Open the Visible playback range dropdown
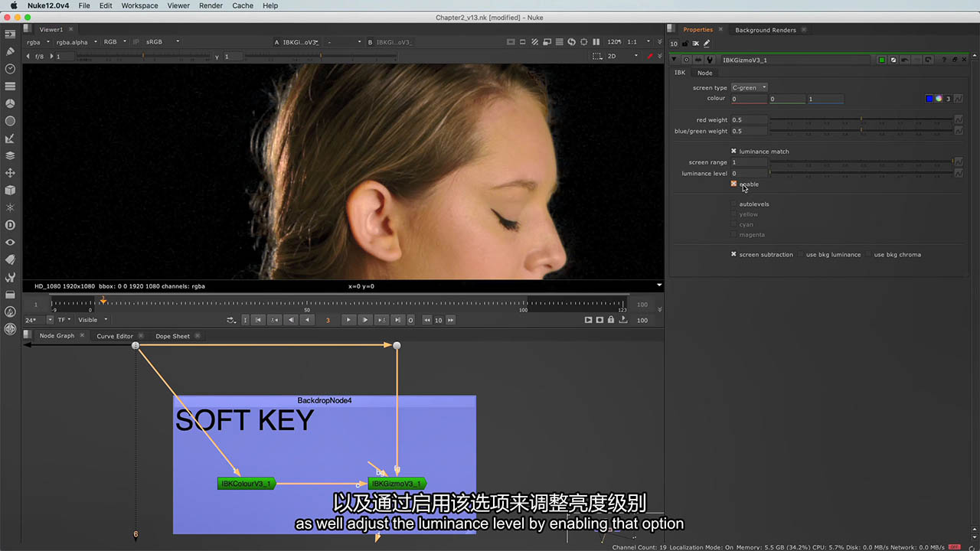Image resolution: width=980 pixels, height=551 pixels. 92,320
